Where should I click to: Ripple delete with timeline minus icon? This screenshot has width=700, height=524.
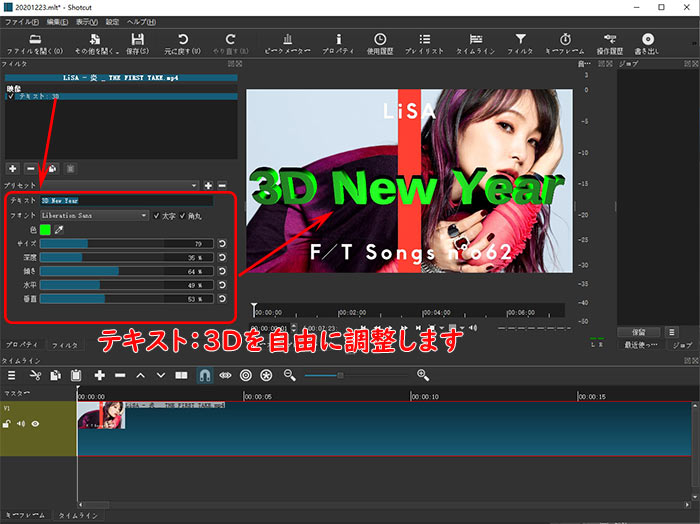tap(120, 375)
